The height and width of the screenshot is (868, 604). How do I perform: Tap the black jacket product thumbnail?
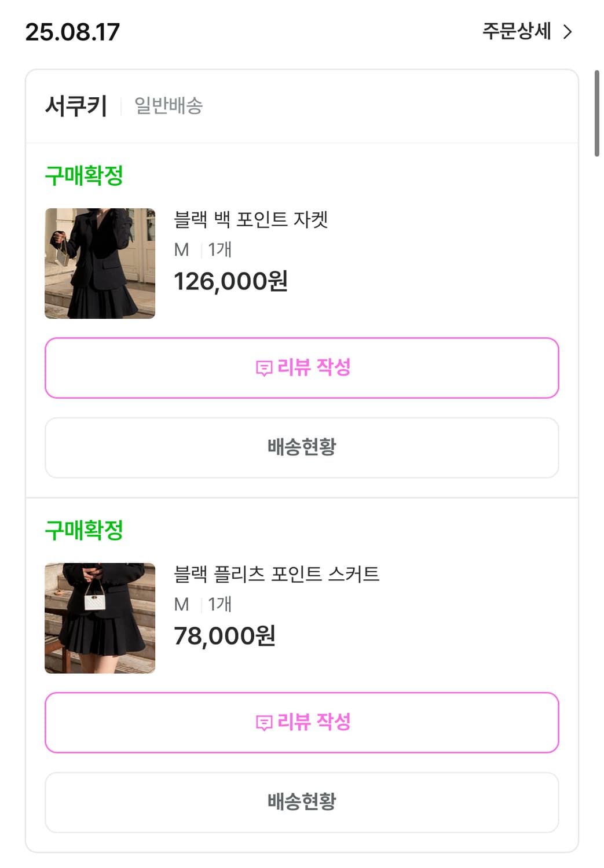[x=100, y=263]
